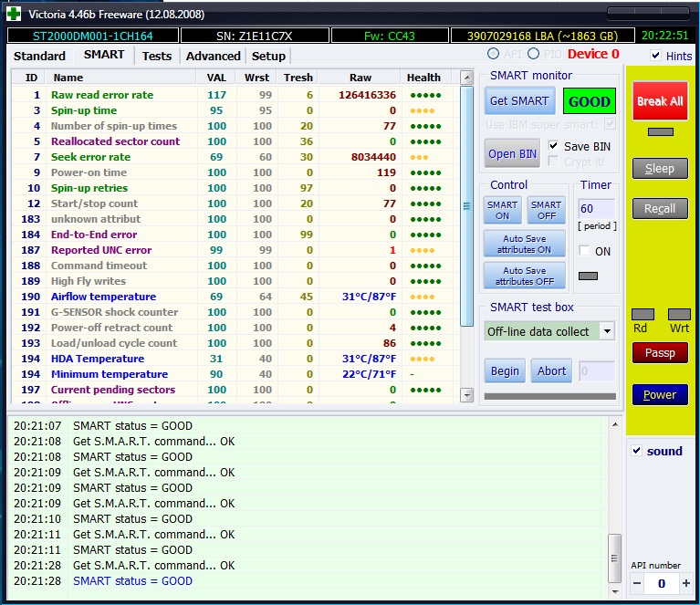Image resolution: width=700 pixels, height=605 pixels.
Task: Enable the timer ON checkbox
Action: 585,251
